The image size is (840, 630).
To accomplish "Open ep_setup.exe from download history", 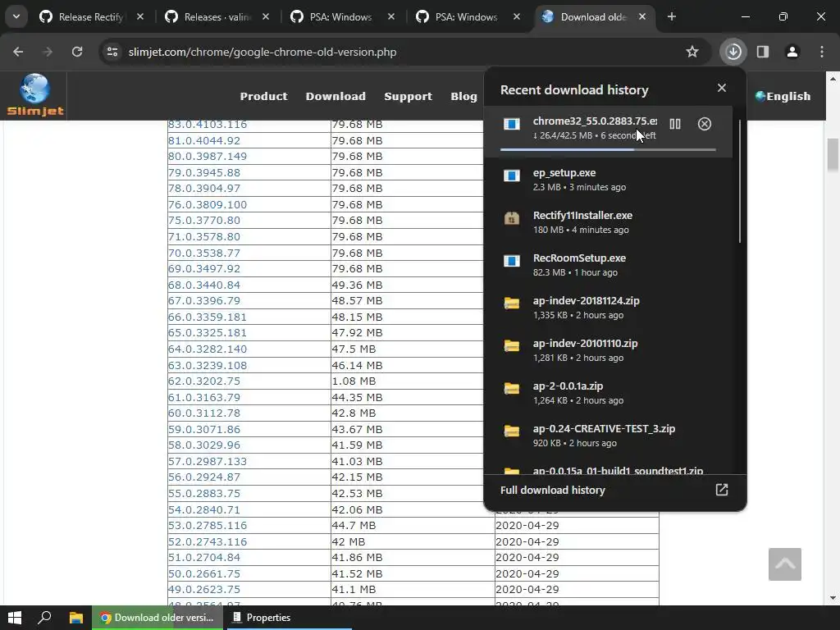I will point(608,180).
